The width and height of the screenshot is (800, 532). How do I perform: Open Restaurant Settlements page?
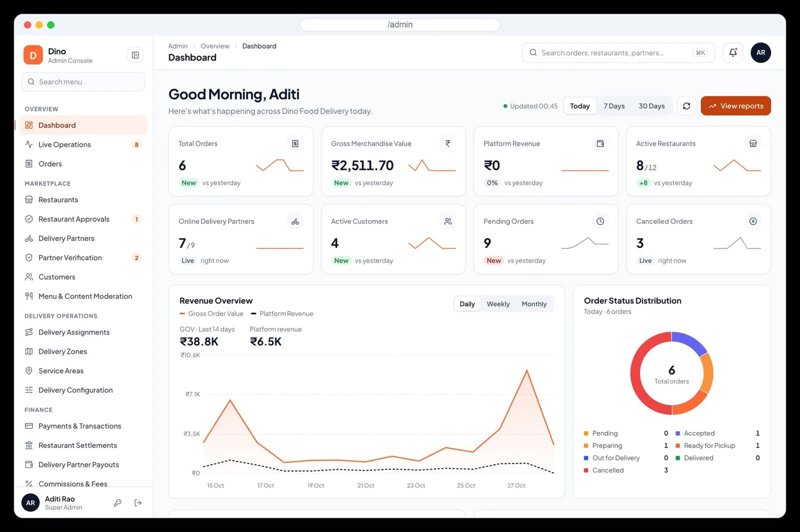tap(83, 445)
